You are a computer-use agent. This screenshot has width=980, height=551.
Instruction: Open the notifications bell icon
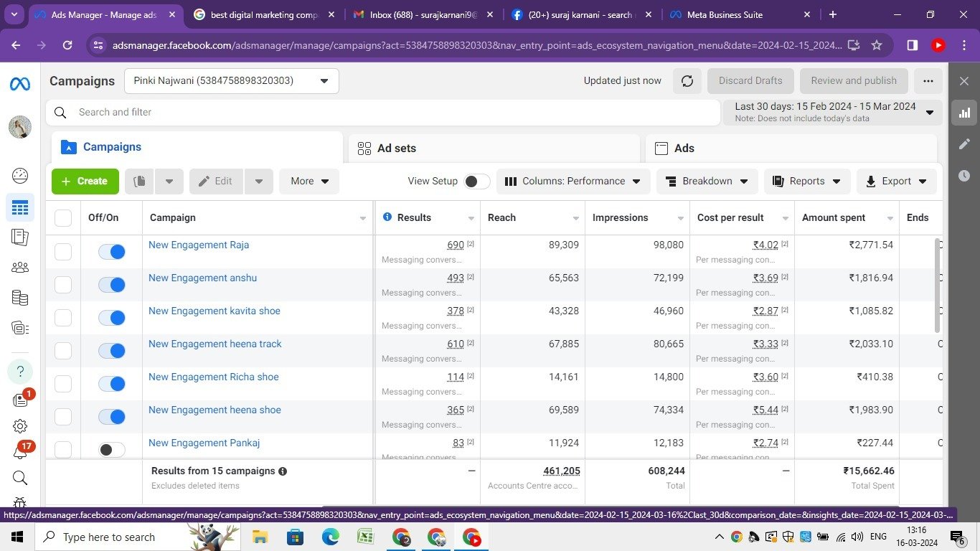point(20,452)
